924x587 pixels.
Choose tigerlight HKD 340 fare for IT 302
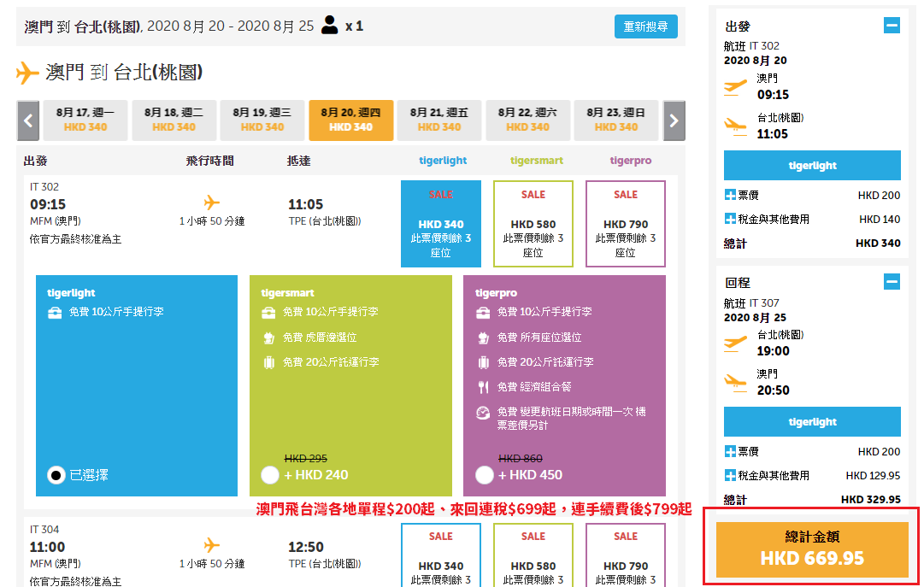[x=441, y=224]
